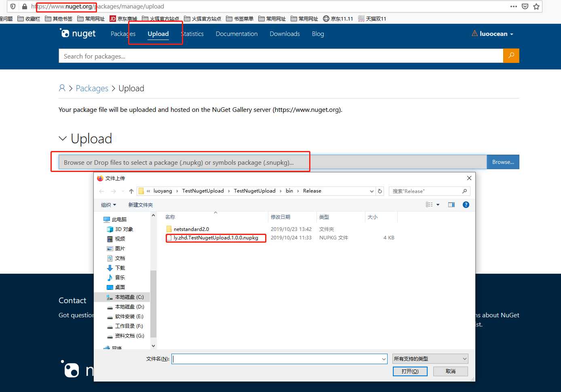Change view layout icon in dialog
Viewport: 561px width, 392px height.
click(x=429, y=205)
